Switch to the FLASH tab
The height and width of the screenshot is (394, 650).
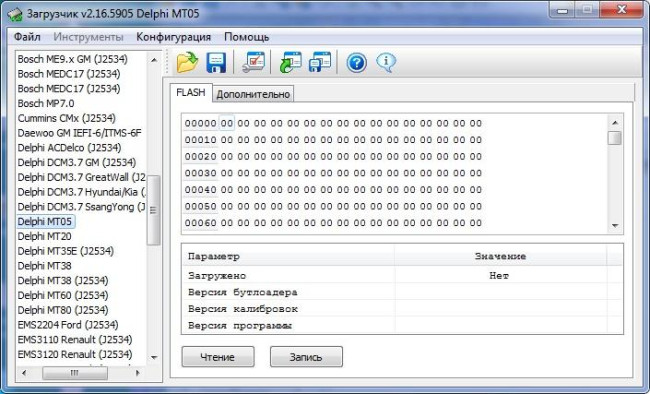191,92
